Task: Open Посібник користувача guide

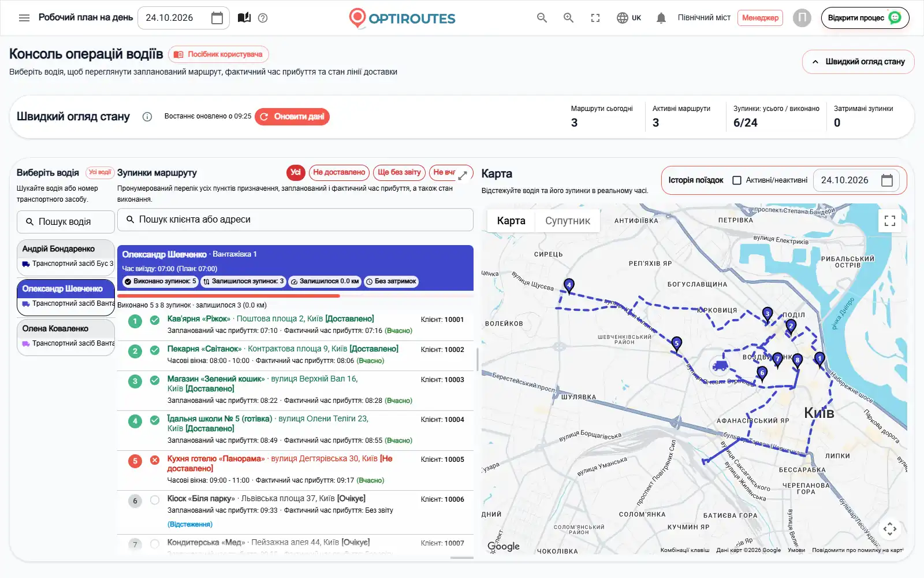Action: point(218,54)
